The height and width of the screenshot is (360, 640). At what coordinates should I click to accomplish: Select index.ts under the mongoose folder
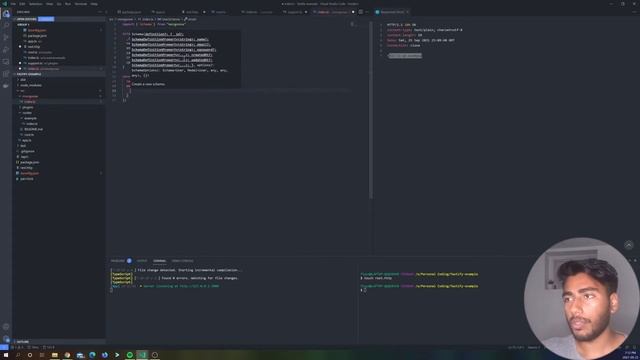coord(29,102)
